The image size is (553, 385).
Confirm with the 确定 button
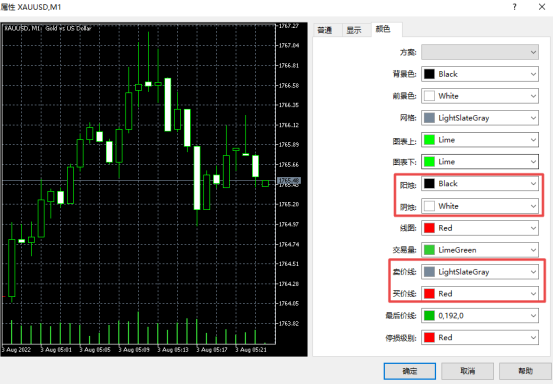410,371
